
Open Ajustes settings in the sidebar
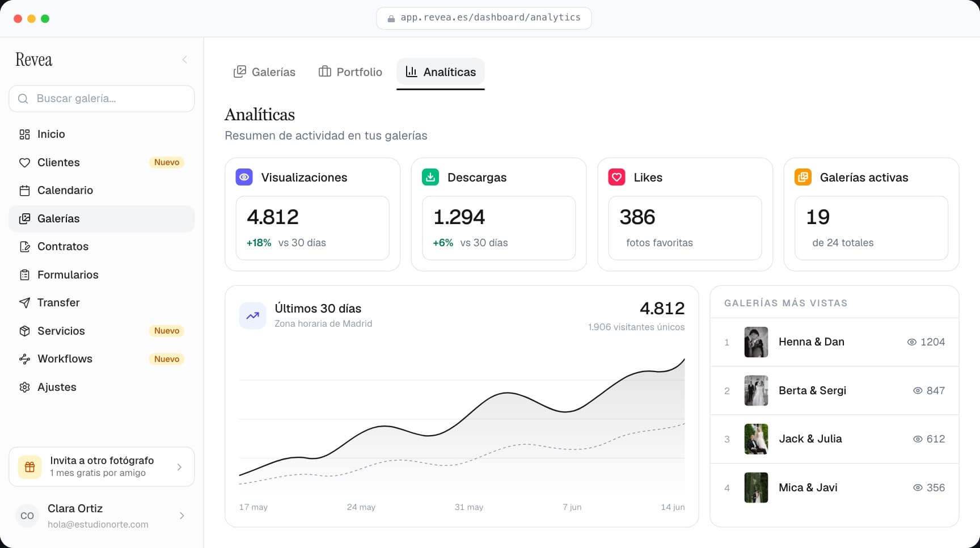point(102,387)
